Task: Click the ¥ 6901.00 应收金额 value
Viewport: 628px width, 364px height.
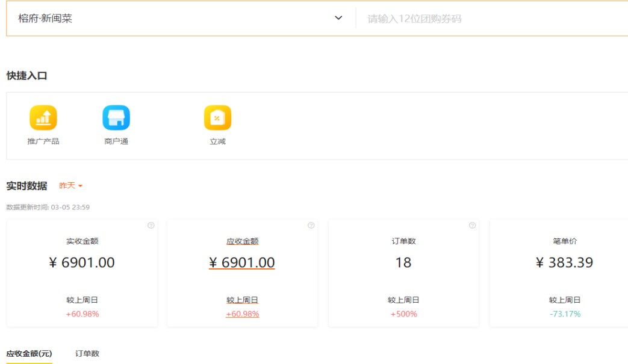Action: (x=242, y=263)
